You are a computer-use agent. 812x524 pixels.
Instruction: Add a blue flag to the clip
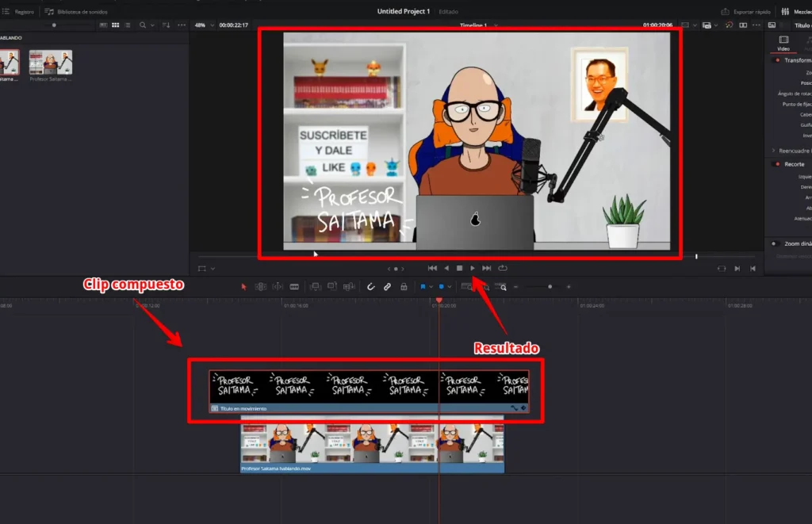click(422, 286)
